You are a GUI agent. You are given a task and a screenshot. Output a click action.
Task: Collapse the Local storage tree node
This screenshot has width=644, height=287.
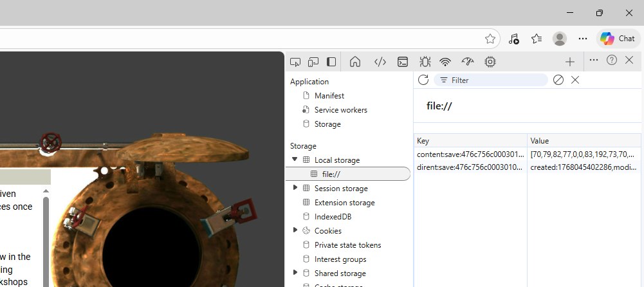pyautogui.click(x=295, y=160)
